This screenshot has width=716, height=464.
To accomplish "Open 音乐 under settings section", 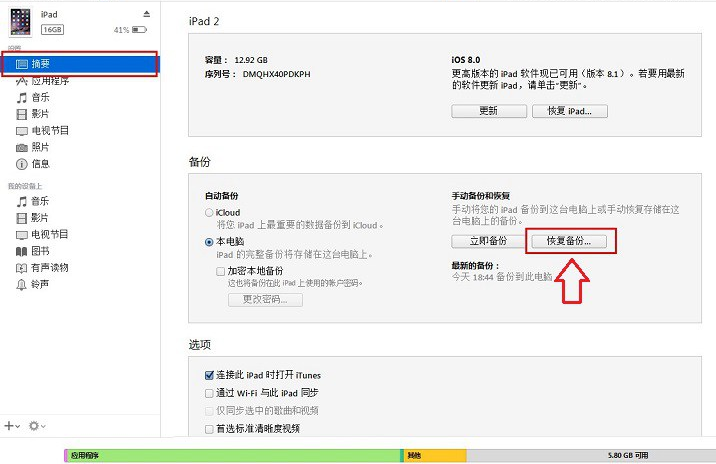I will (x=41, y=97).
